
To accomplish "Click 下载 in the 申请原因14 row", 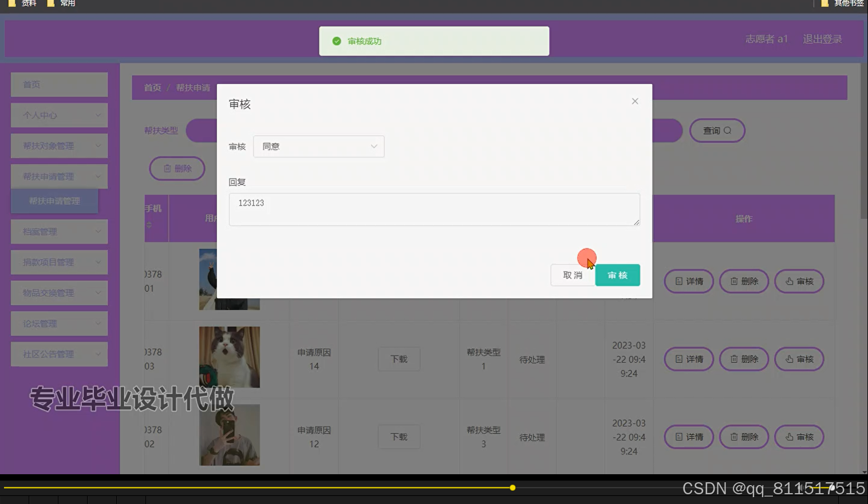I will [x=399, y=359].
